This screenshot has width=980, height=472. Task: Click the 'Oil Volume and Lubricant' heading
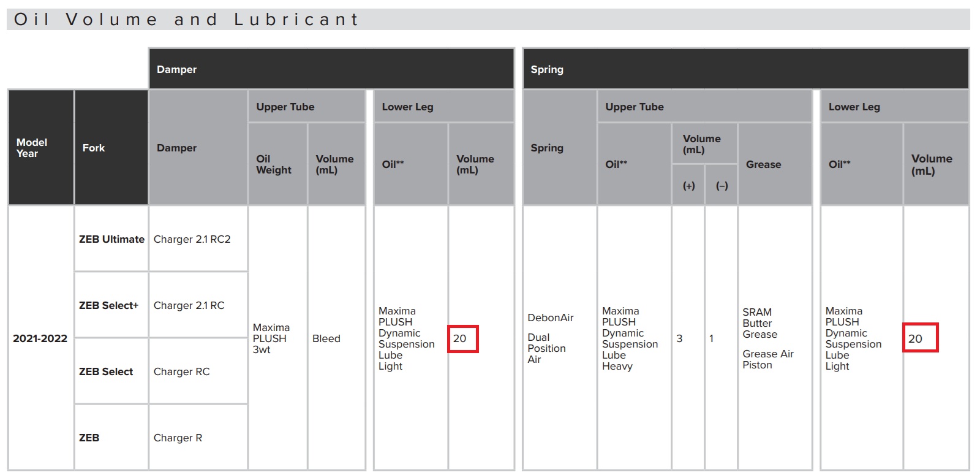[187, 20]
